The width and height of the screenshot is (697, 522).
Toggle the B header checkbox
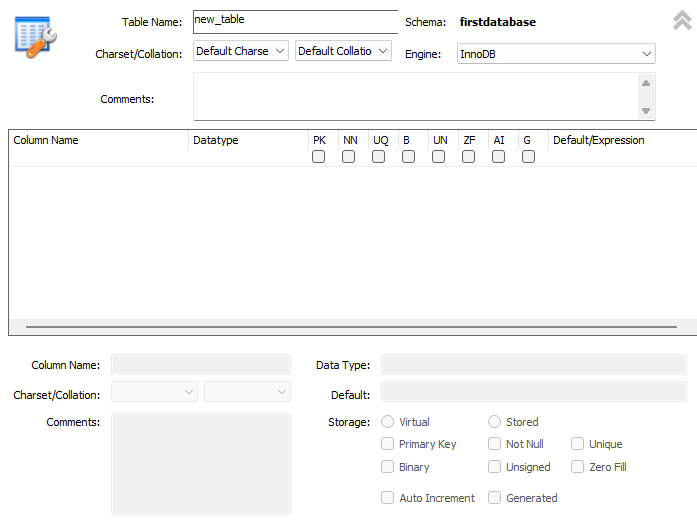point(409,157)
